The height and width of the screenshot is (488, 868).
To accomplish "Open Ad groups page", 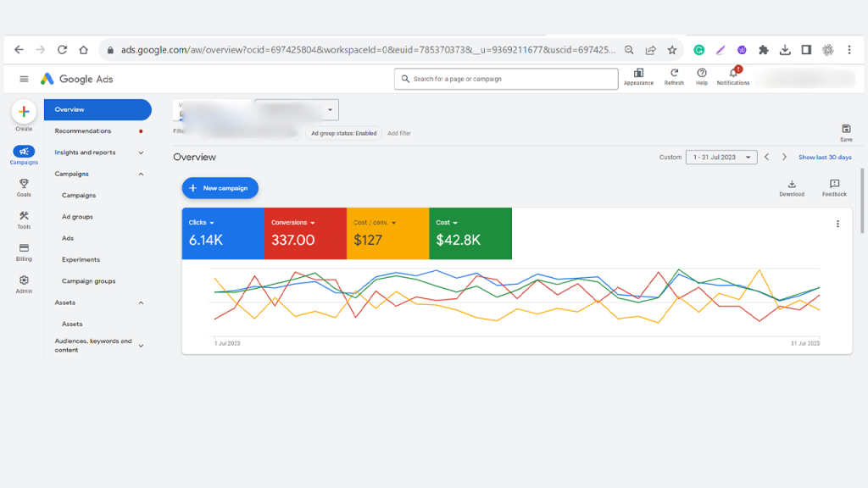I will point(77,217).
